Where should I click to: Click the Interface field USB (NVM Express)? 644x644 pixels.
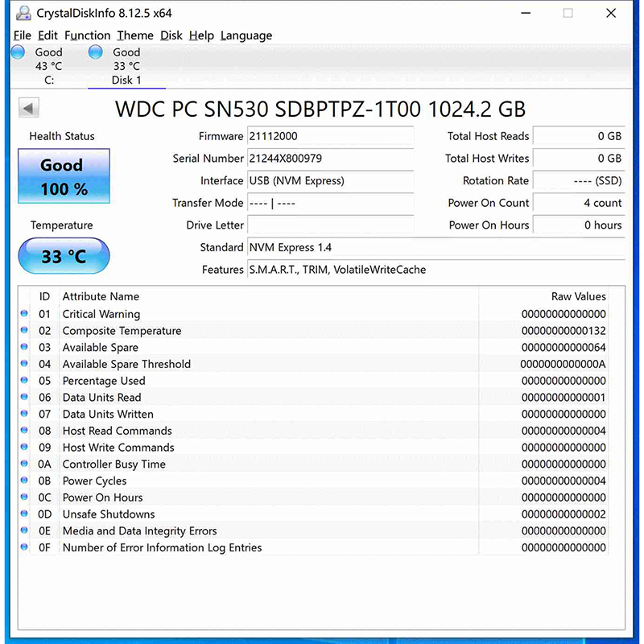330,180
